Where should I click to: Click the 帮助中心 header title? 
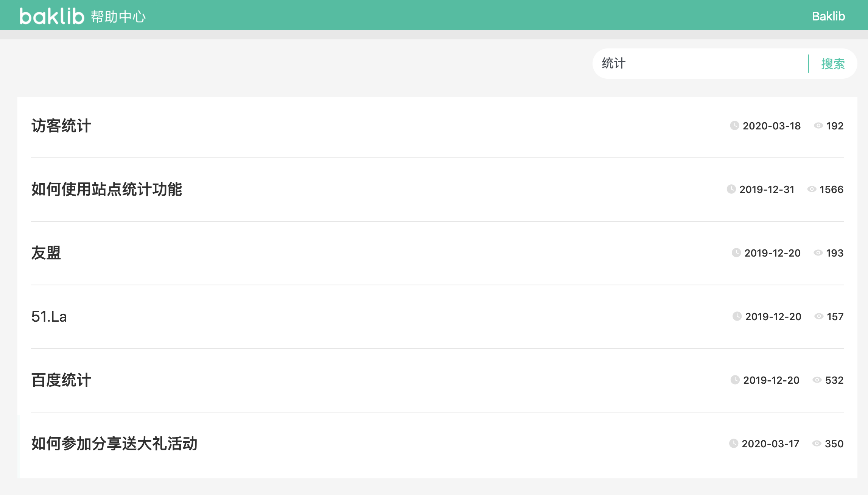tap(118, 17)
